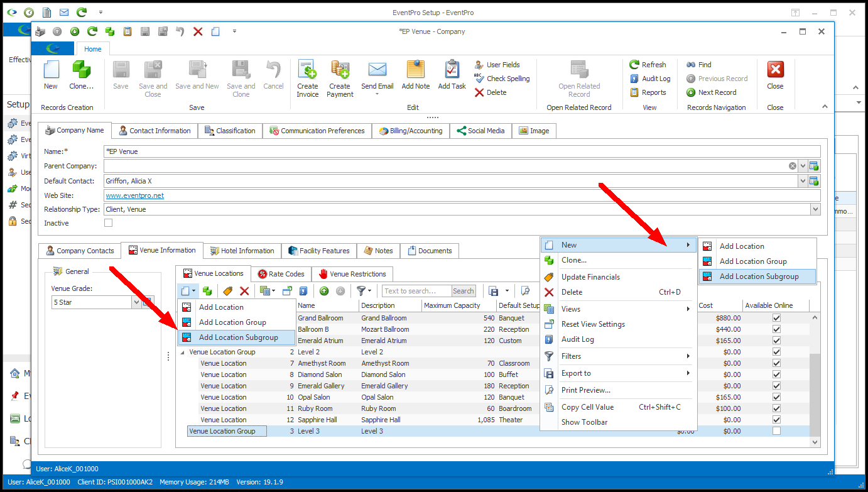Screen dimensions: 868x492
Task: Toggle Available Online for Emerald Atrium row
Action: pyautogui.click(x=776, y=341)
